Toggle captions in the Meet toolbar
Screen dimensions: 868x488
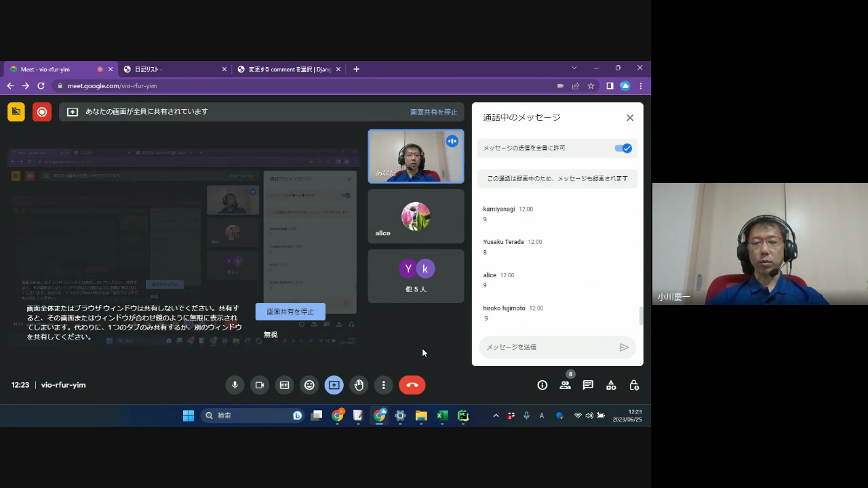click(284, 385)
